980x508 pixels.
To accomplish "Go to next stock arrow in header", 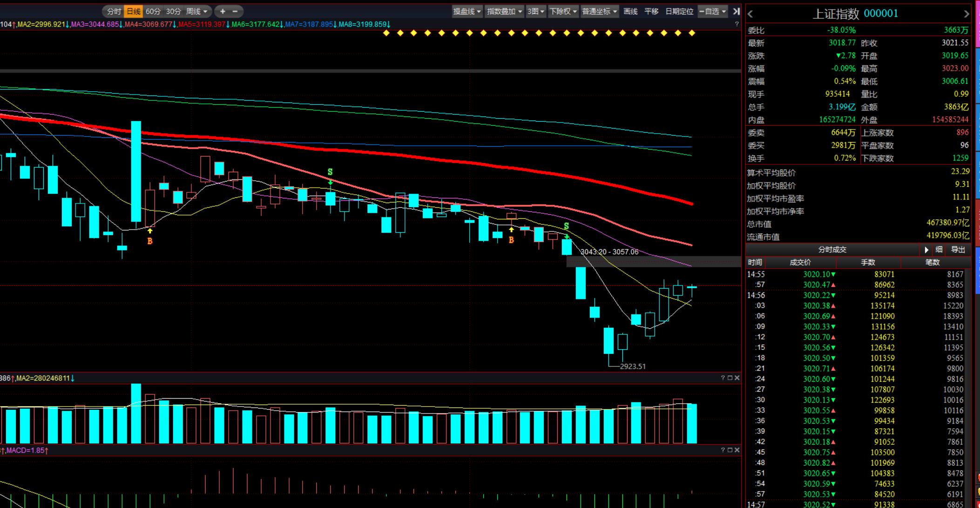I will pos(966,14).
